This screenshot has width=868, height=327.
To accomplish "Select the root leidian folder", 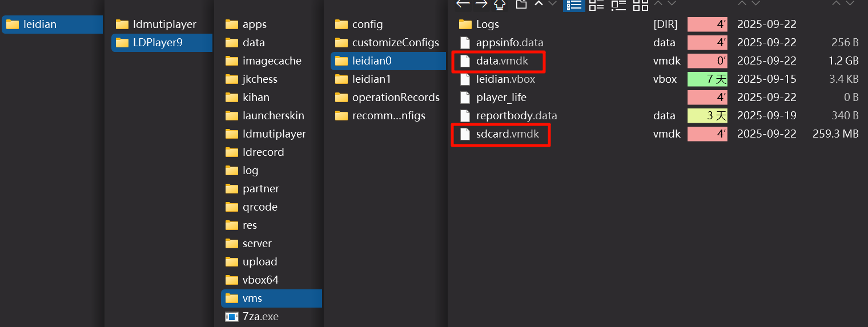I will coord(39,24).
